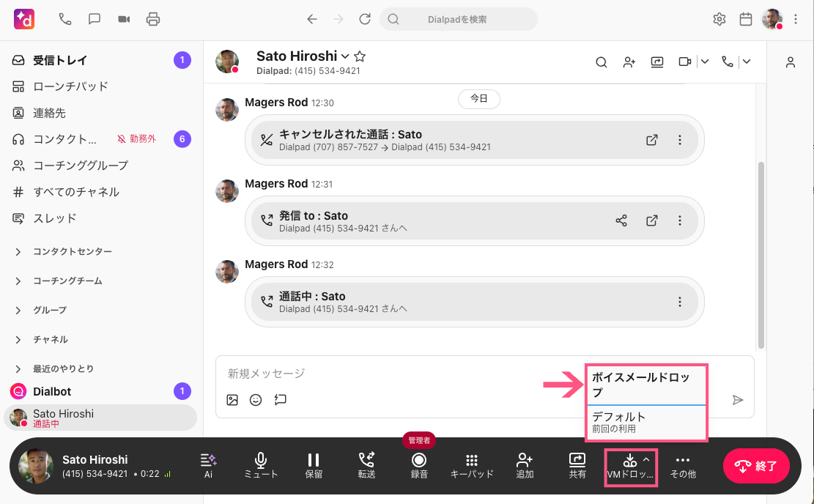Open キャンセルされた通話 in new window
The height and width of the screenshot is (504, 814).
(652, 140)
